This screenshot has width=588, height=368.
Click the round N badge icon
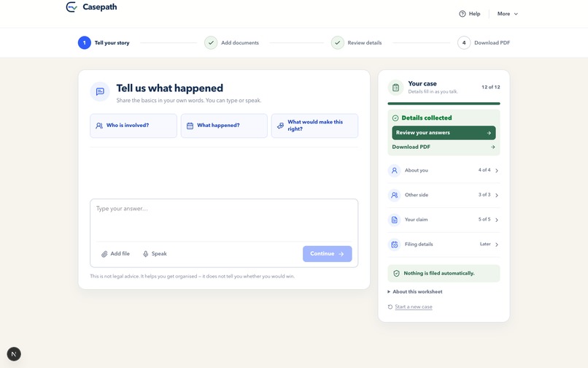(x=14, y=353)
